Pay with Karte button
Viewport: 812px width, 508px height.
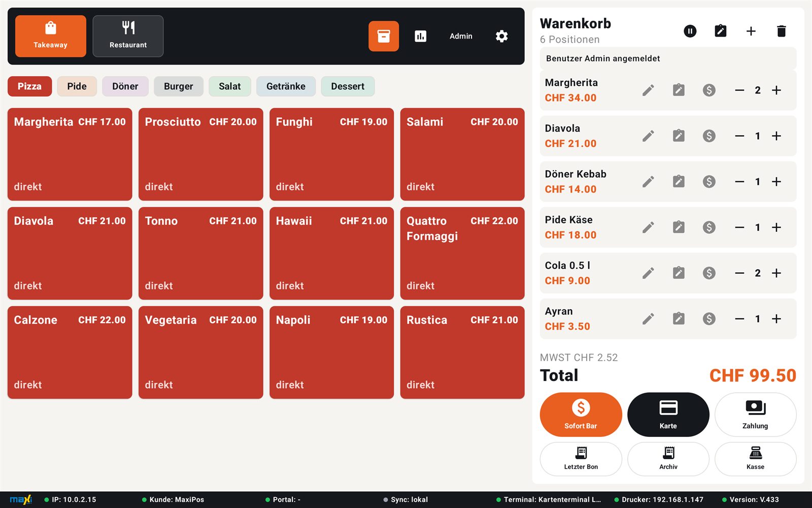click(668, 415)
